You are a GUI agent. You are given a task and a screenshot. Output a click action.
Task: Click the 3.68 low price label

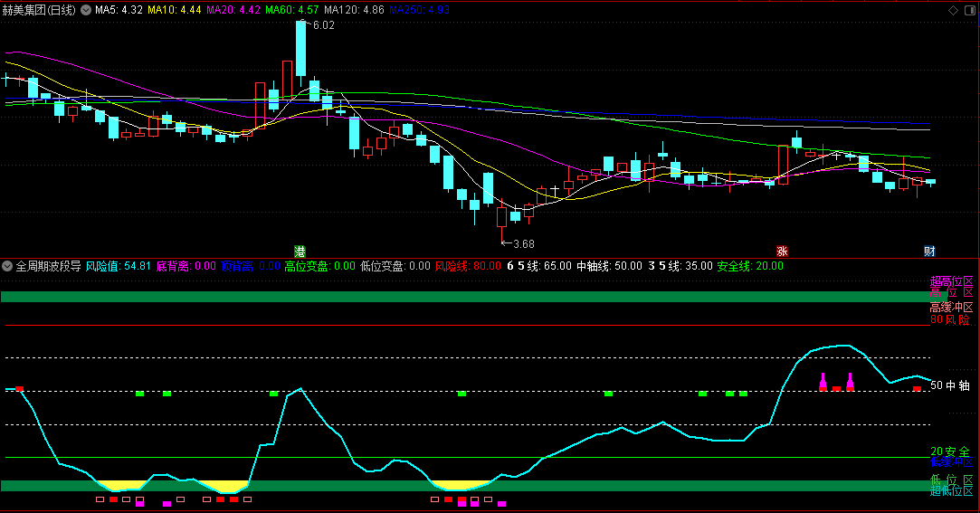click(x=524, y=243)
